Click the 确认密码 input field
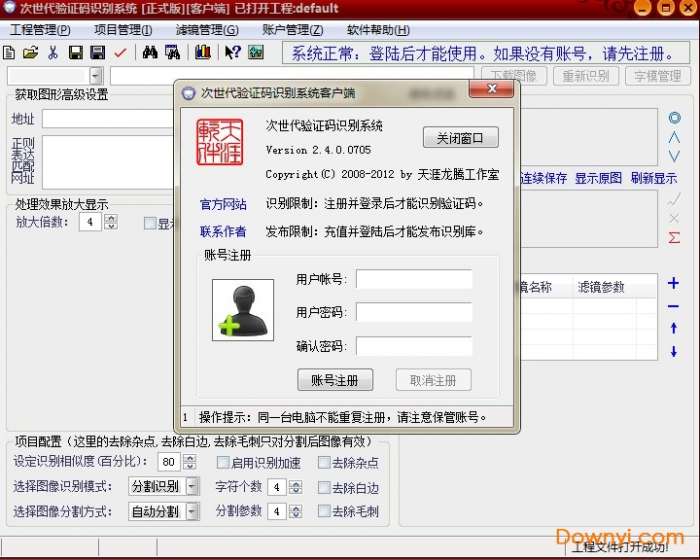 tap(414, 347)
